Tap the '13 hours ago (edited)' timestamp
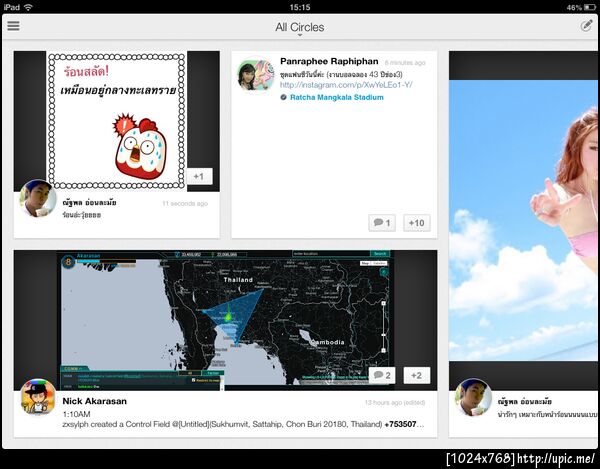This screenshot has width=600, height=469. [x=395, y=402]
